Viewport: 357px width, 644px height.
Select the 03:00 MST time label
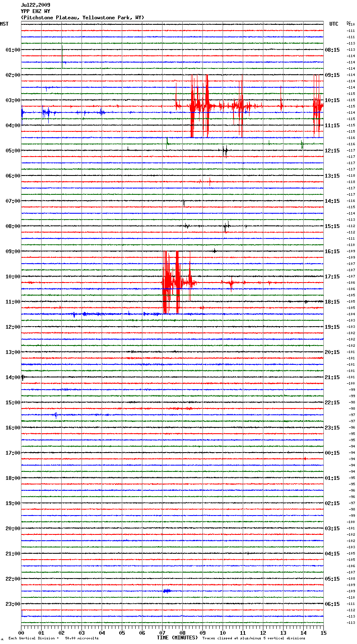click(x=13, y=100)
